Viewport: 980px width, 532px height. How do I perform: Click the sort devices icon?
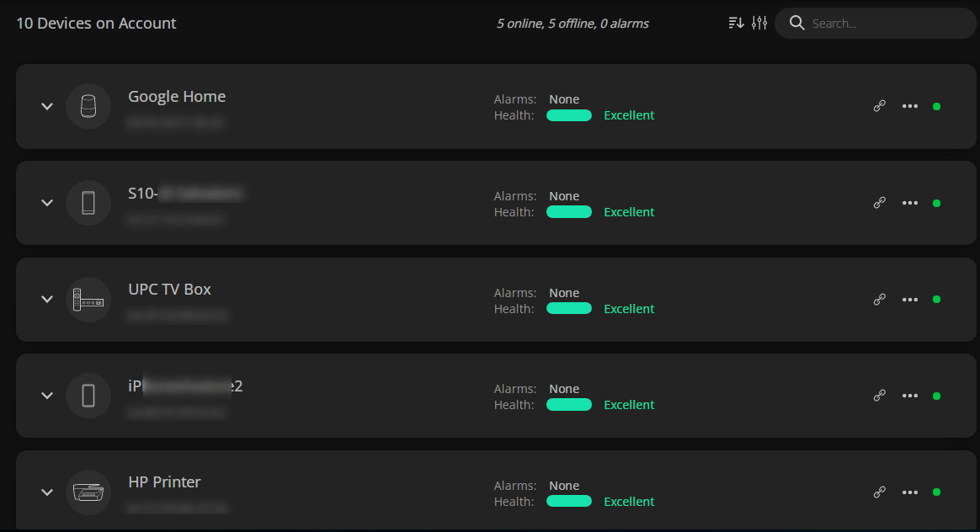[x=736, y=24]
